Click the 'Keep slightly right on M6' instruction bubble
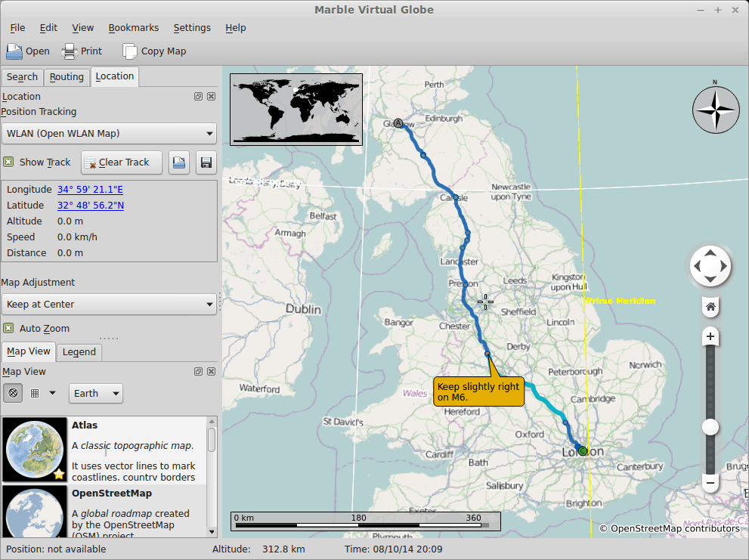Image resolution: width=749 pixels, height=560 pixels. (478, 391)
